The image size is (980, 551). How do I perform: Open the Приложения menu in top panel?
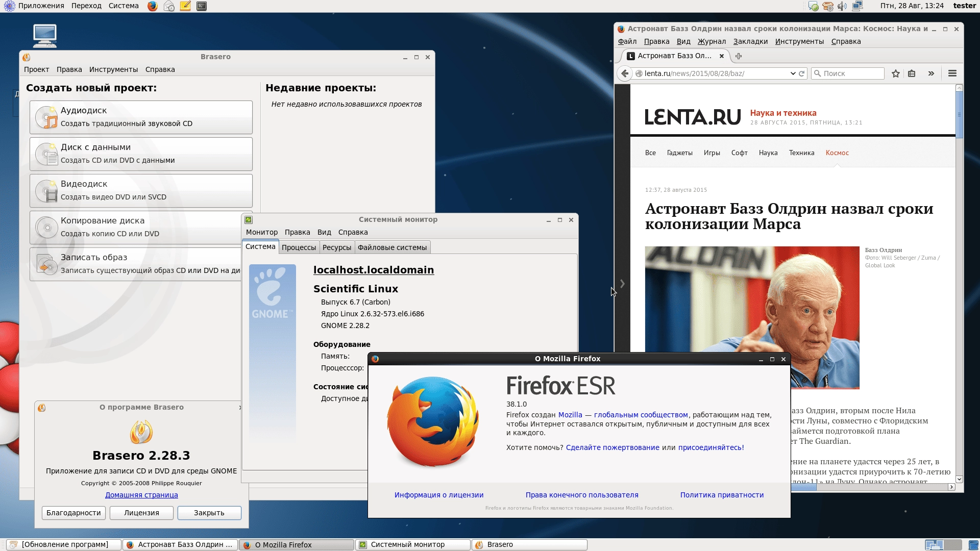click(35, 6)
